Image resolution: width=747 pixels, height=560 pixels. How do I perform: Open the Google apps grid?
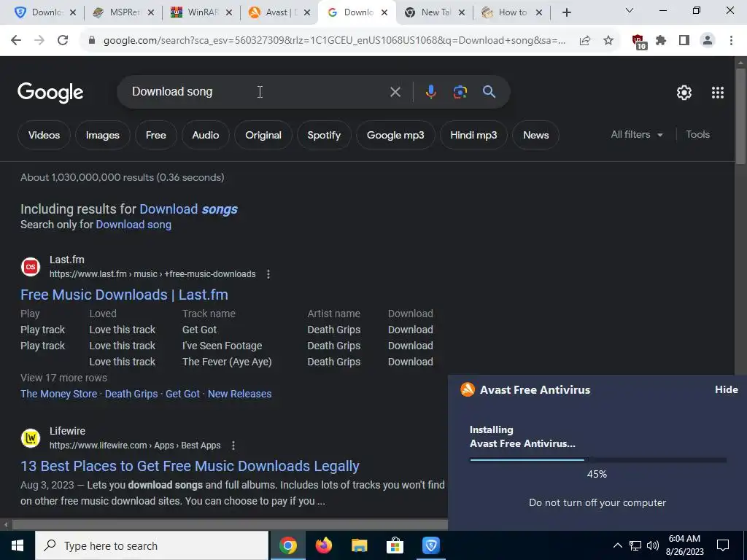click(718, 93)
